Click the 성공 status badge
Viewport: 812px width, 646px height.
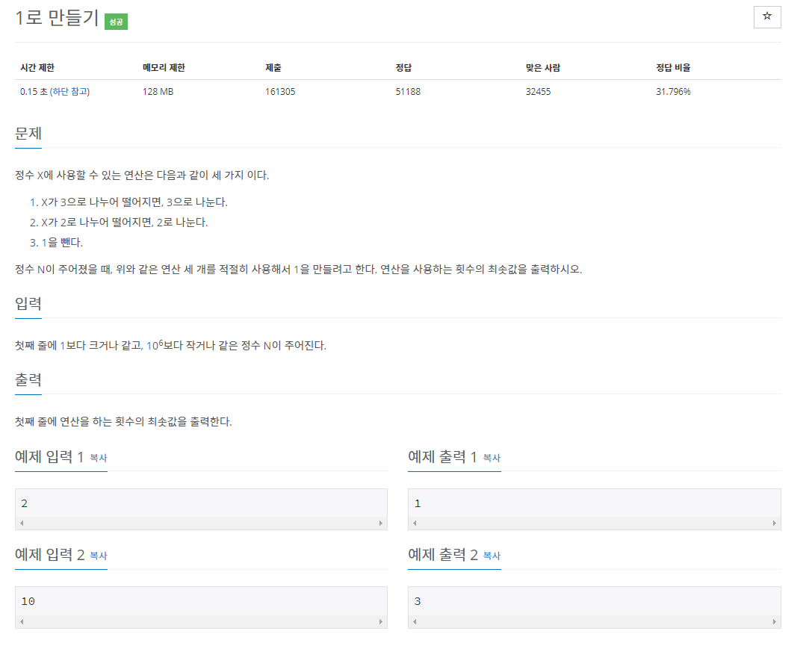(116, 22)
